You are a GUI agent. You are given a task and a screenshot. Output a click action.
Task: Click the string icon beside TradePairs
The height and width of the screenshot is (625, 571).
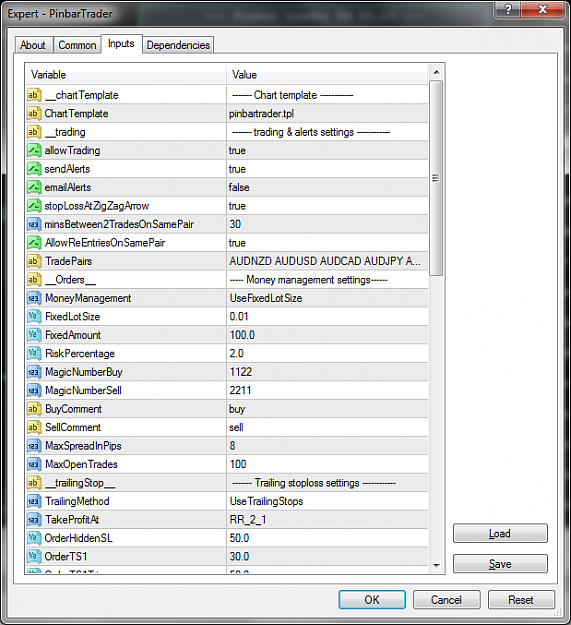pos(34,261)
